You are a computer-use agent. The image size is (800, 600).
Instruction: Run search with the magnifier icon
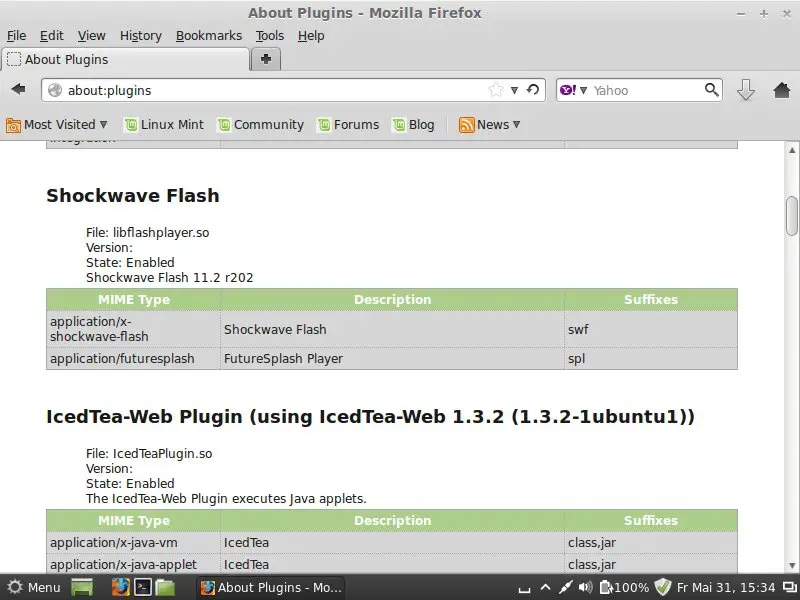click(711, 90)
